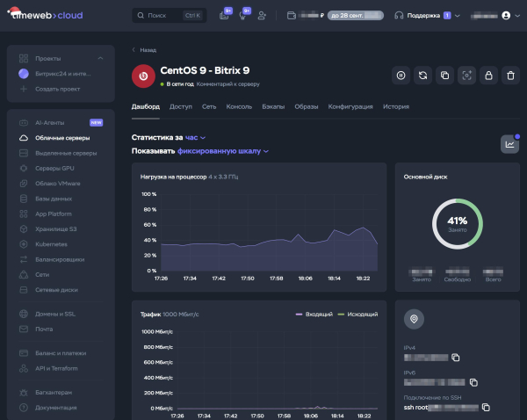Click the pause server icon button
The width and height of the screenshot is (527, 420).
[x=401, y=76]
